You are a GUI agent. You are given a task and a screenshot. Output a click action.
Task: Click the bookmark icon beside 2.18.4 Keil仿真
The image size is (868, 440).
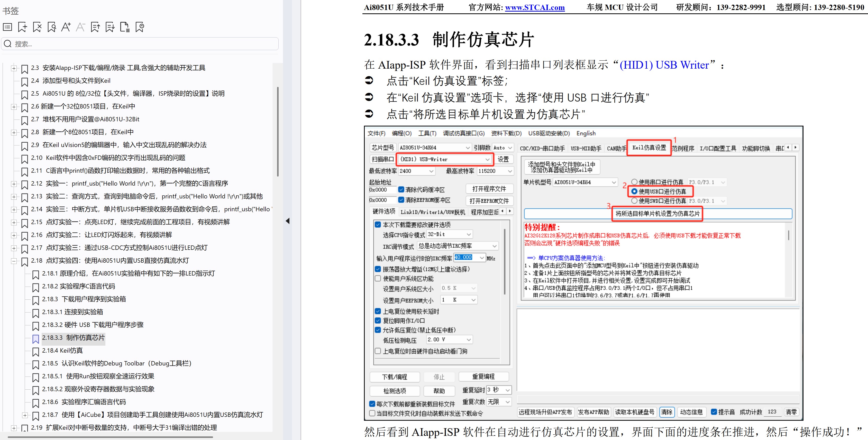pos(36,352)
